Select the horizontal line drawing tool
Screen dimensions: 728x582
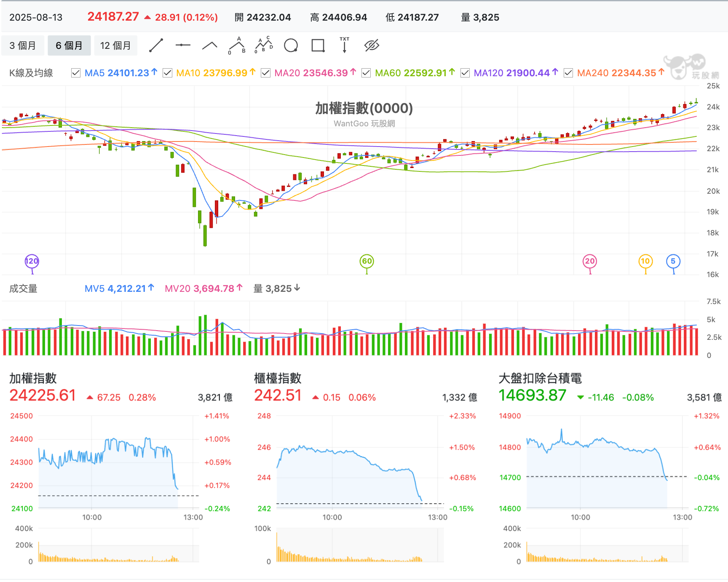[183, 45]
